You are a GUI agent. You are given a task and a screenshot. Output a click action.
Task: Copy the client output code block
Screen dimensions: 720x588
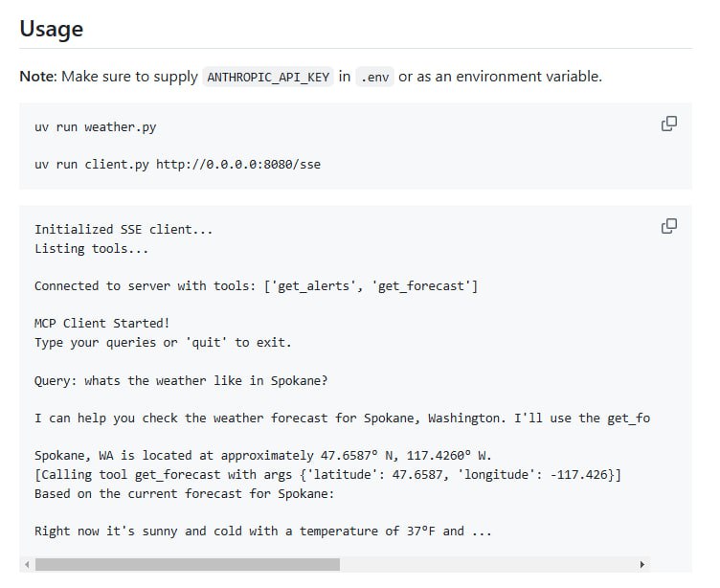(x=669, y=226)
